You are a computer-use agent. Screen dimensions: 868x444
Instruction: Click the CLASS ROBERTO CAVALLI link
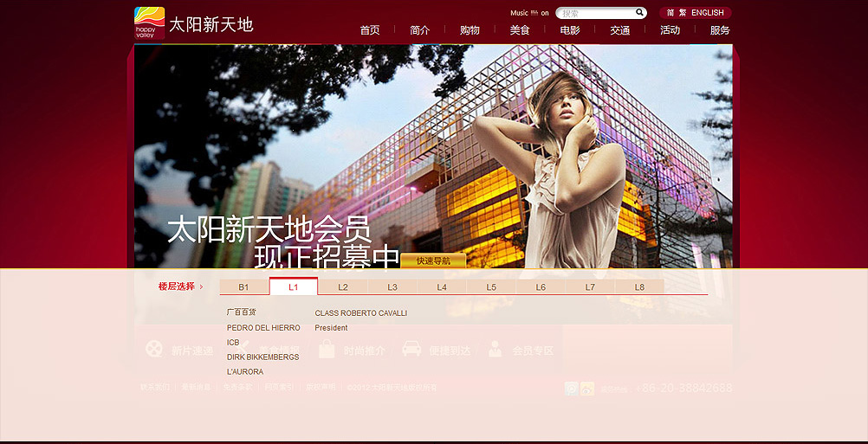(x=360, y=313)
